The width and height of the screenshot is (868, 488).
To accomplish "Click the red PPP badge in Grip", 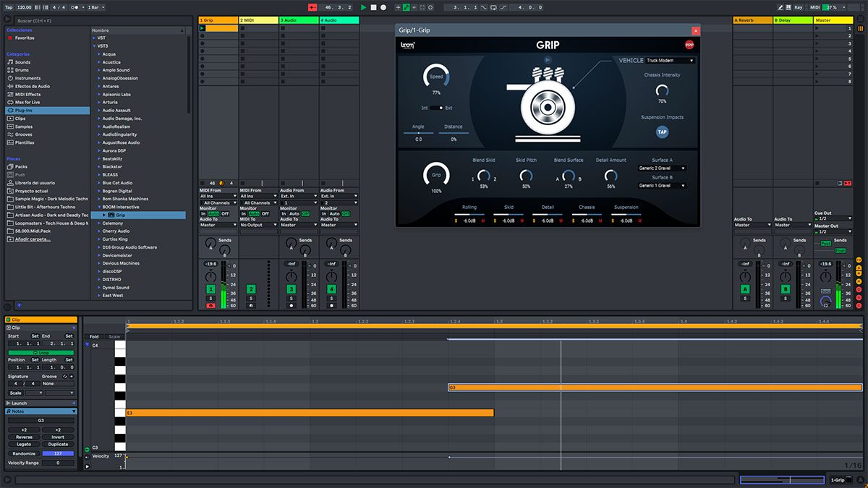I will click(689, 45).
